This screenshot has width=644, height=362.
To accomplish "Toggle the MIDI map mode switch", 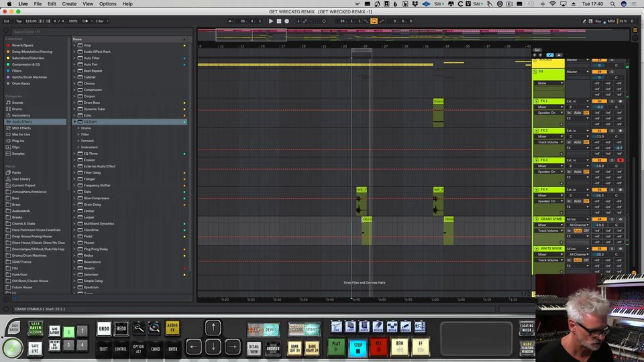I will tap(611, 21).
